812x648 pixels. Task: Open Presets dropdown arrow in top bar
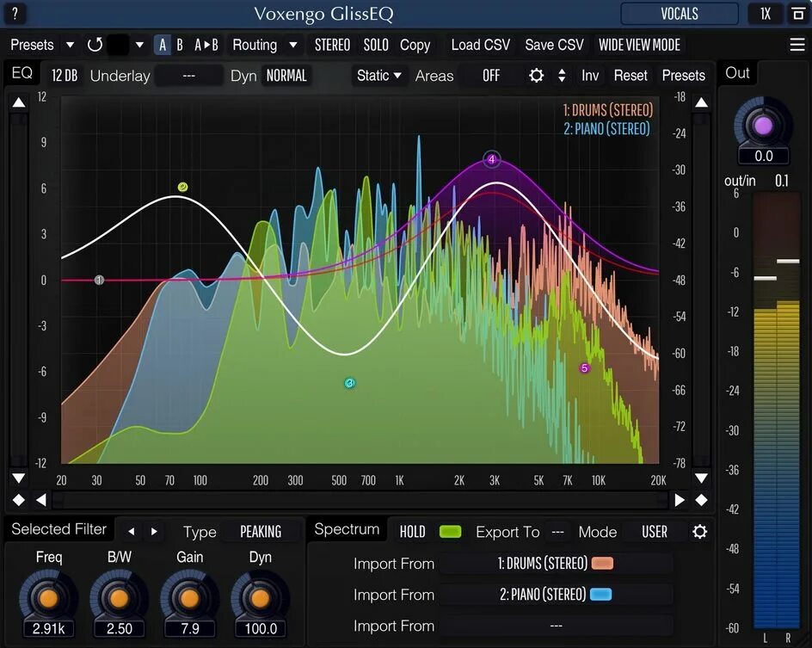pyautogui.click(x=70, y=45)
